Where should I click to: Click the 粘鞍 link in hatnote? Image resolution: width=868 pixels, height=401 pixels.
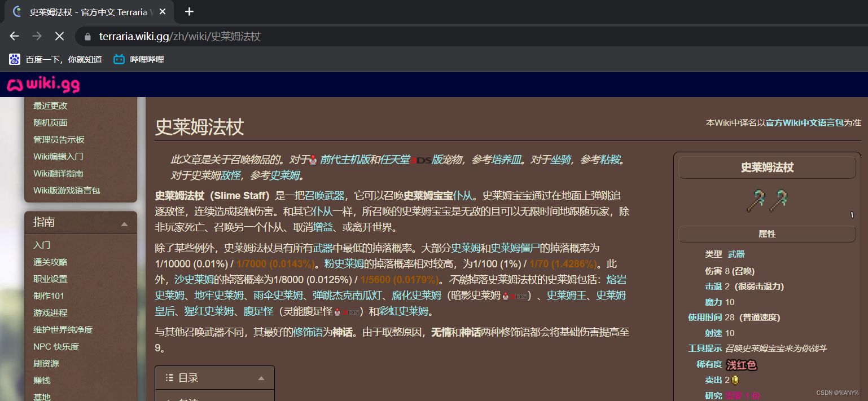[x=610, y=160]
